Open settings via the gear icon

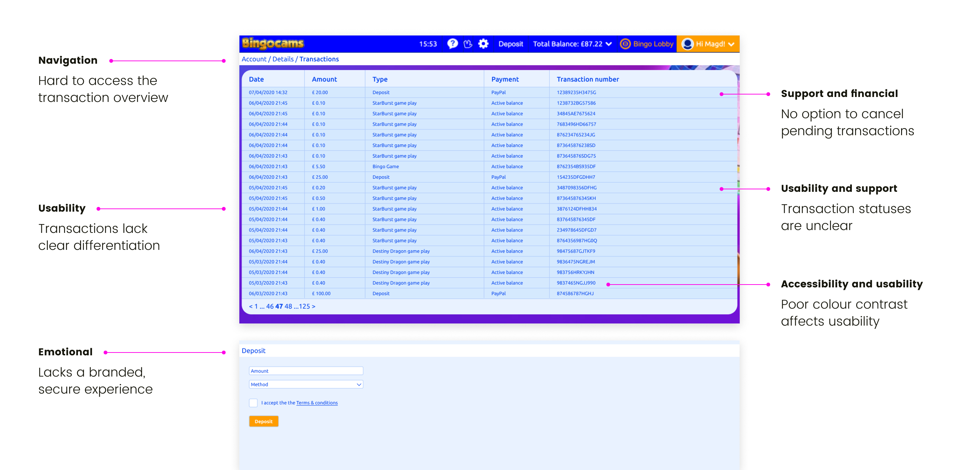[x=483, y=44]
